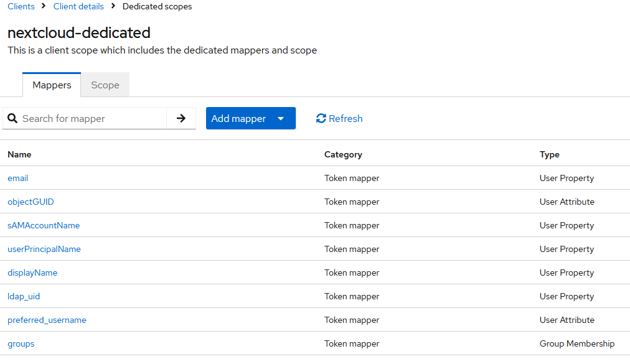Go to Clients breadcrumb
The width and height of the screenshot is (630, 364).
point(21,6)
